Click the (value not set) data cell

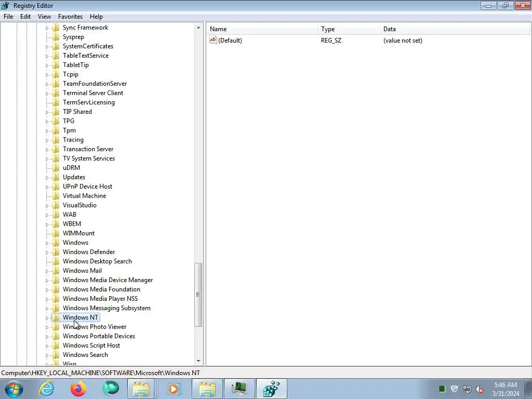403,41
